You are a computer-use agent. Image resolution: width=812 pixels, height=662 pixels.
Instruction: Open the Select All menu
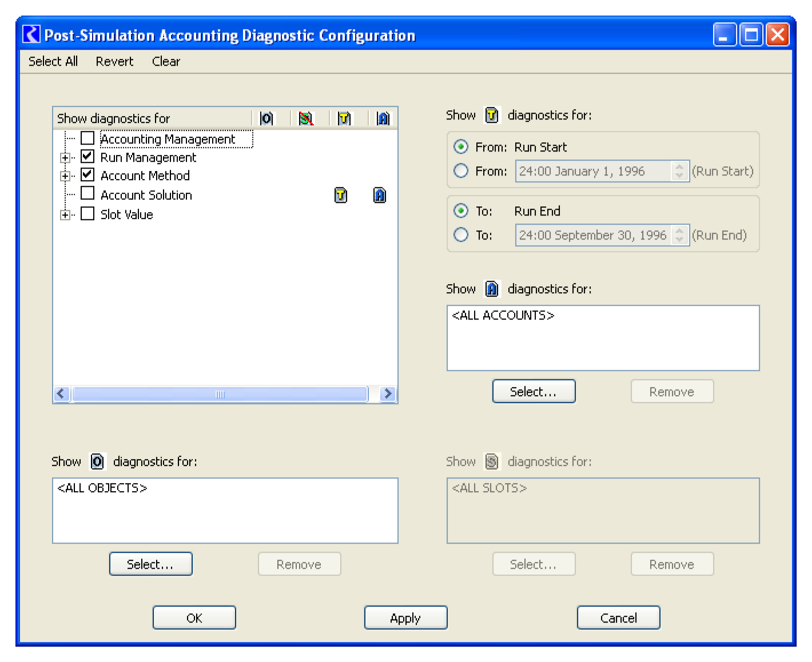click(53, 61)
